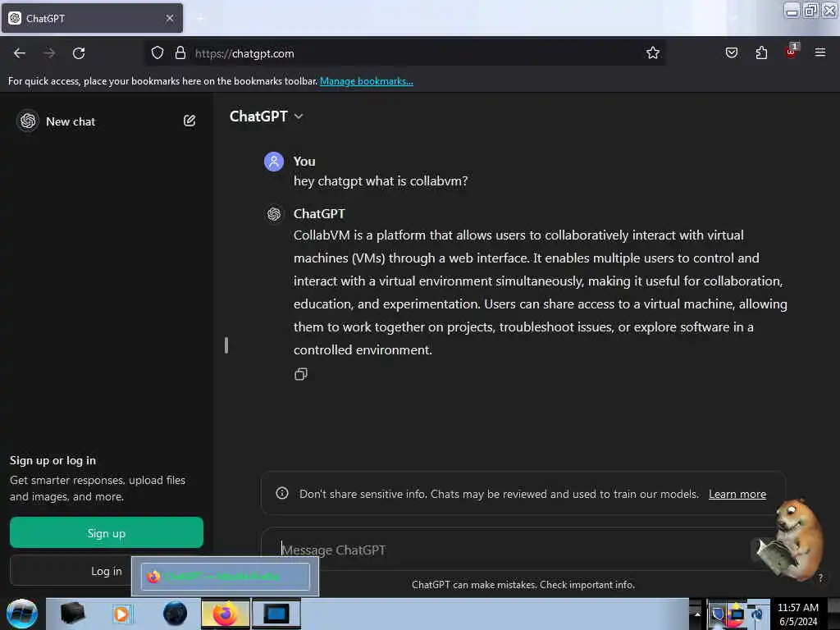Start a New chat from sidebar
Screen dimensions: 840x630
[x=71, y=121]
